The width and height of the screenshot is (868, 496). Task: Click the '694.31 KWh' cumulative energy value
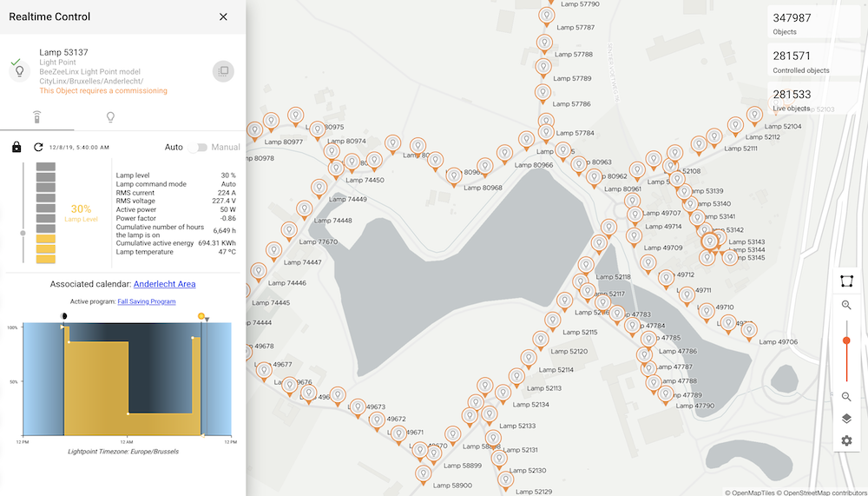pos(217,242)
